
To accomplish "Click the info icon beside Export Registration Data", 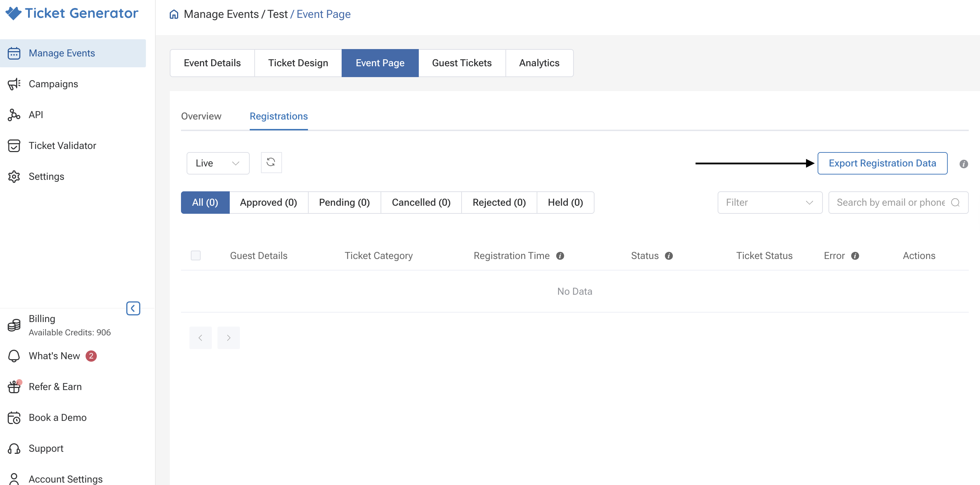I will (963, 164).
